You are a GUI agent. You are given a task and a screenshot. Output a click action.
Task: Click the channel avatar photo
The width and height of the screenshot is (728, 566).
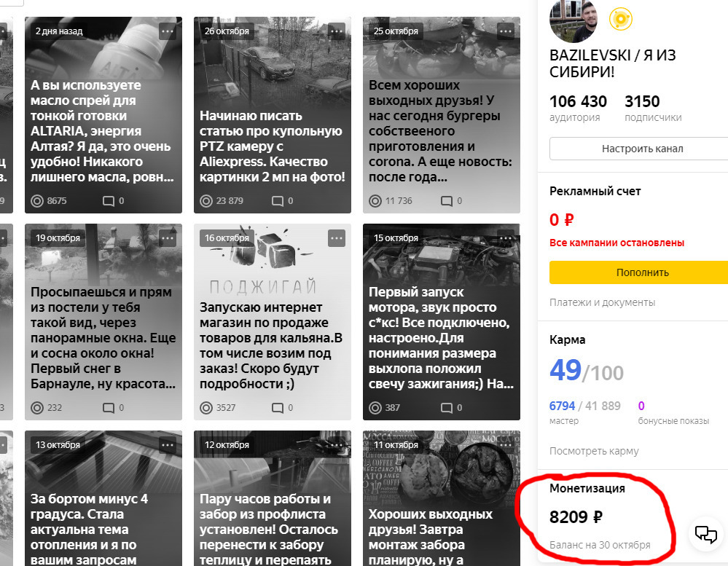[x=574, y=20]
